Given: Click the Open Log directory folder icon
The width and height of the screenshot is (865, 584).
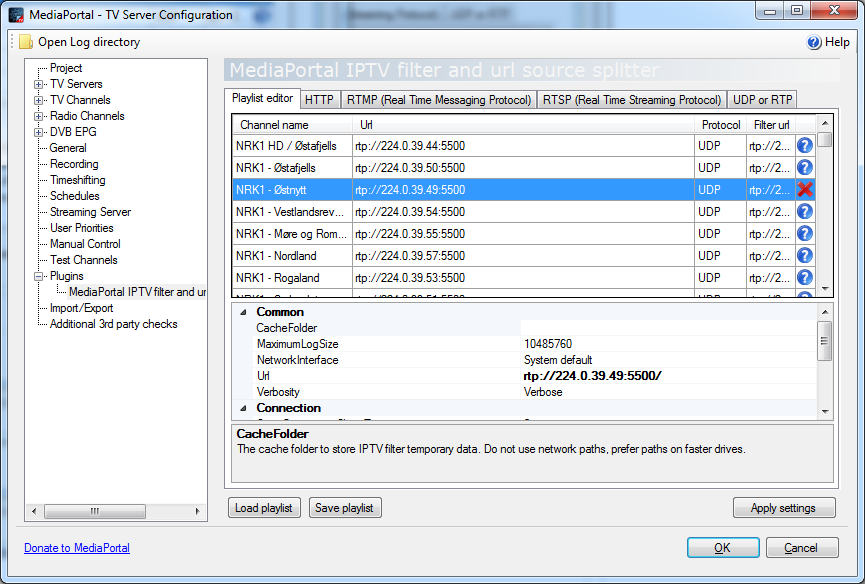Looking at the screenshot, I should 26,42.
